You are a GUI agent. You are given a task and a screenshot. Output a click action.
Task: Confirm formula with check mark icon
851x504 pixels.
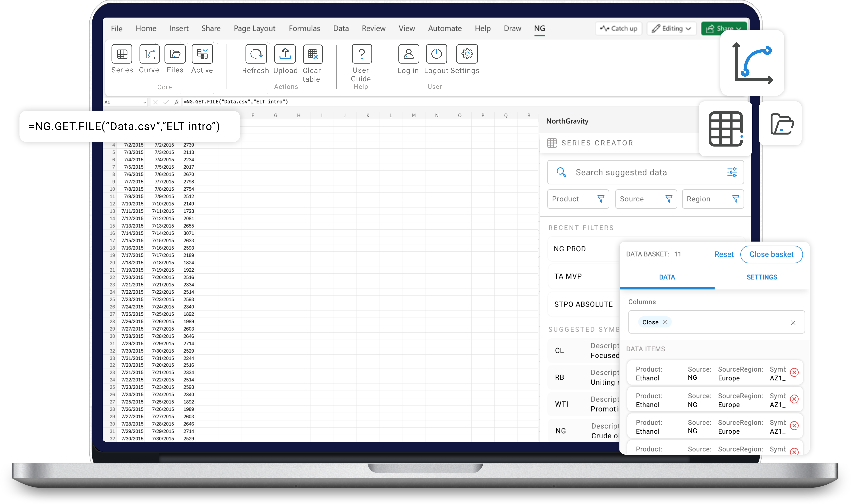166,102
